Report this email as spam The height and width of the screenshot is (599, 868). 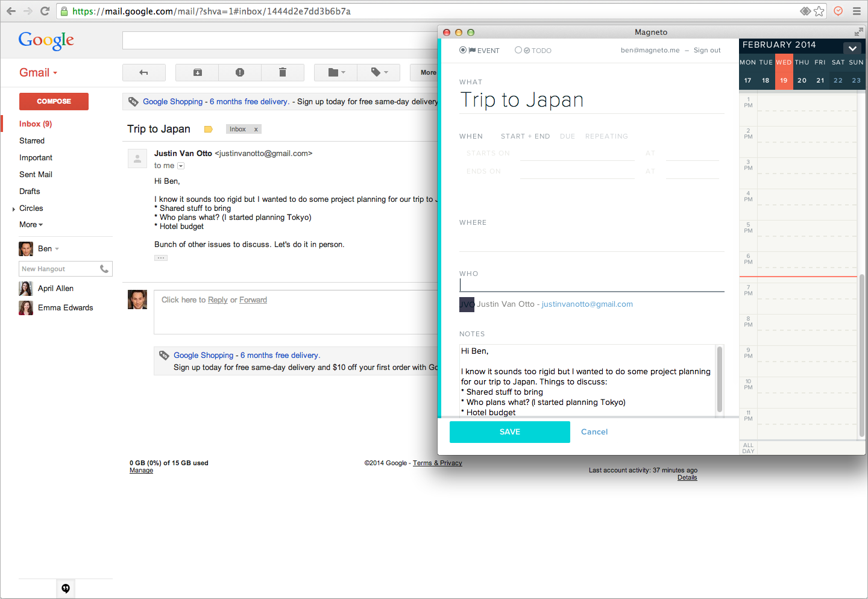click(x=240, y=72)
